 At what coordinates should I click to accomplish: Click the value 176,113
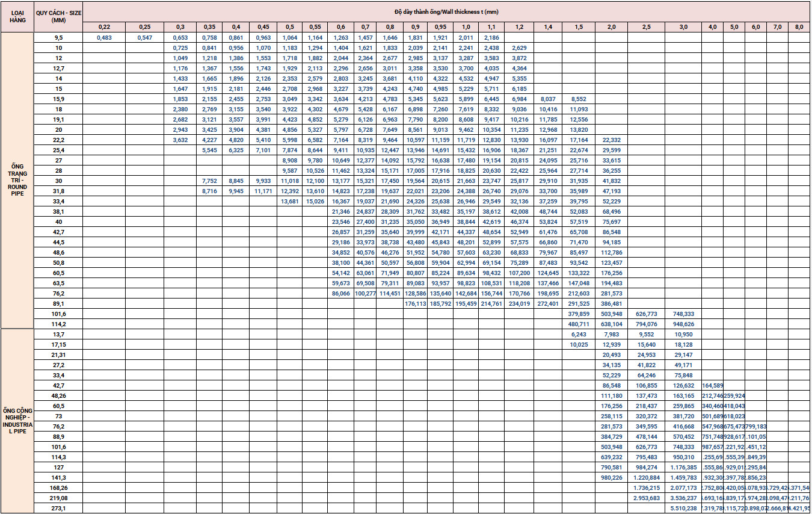414,303
